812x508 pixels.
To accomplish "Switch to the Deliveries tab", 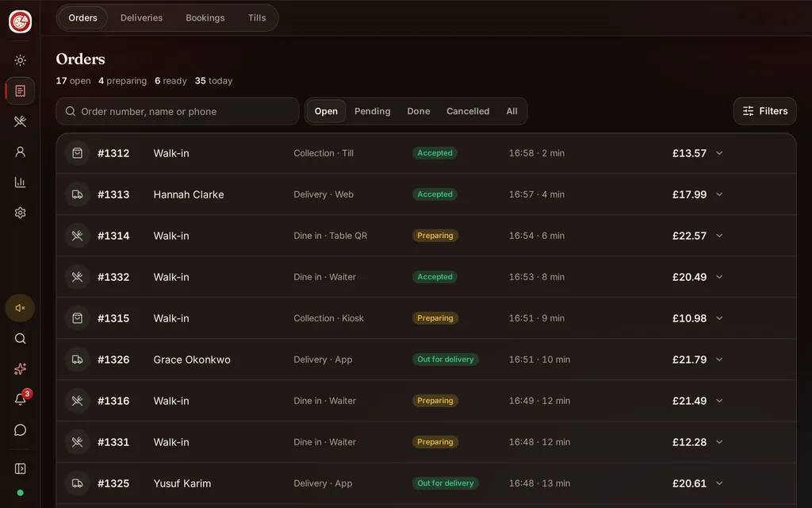I will pyautogui.click(x=141, y=17).
